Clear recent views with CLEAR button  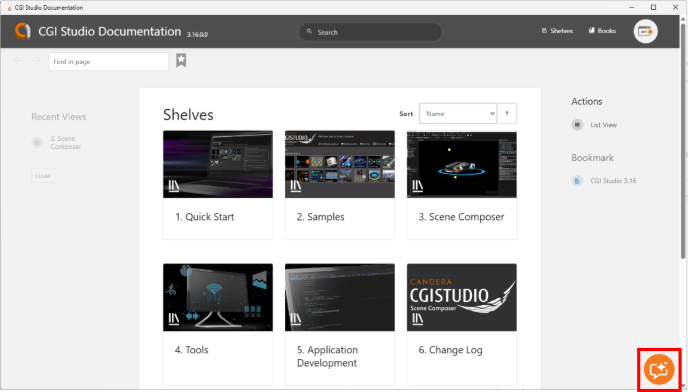click(43, 176)
